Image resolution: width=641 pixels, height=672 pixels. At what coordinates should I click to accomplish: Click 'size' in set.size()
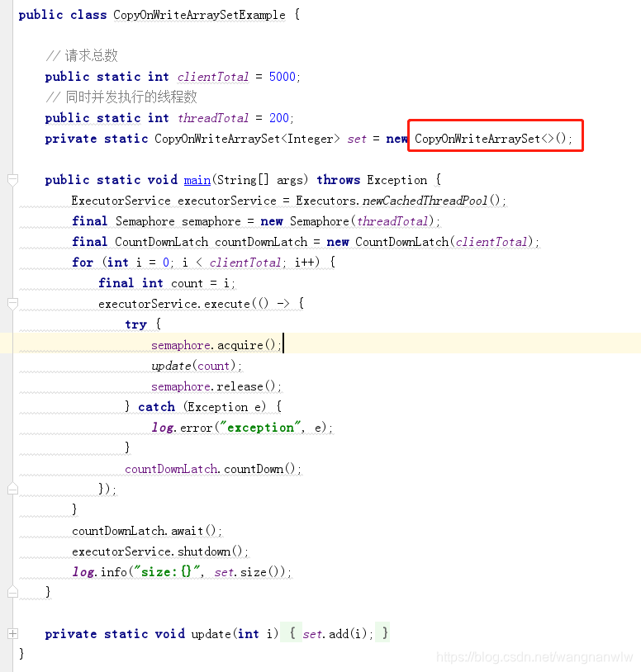253,572
